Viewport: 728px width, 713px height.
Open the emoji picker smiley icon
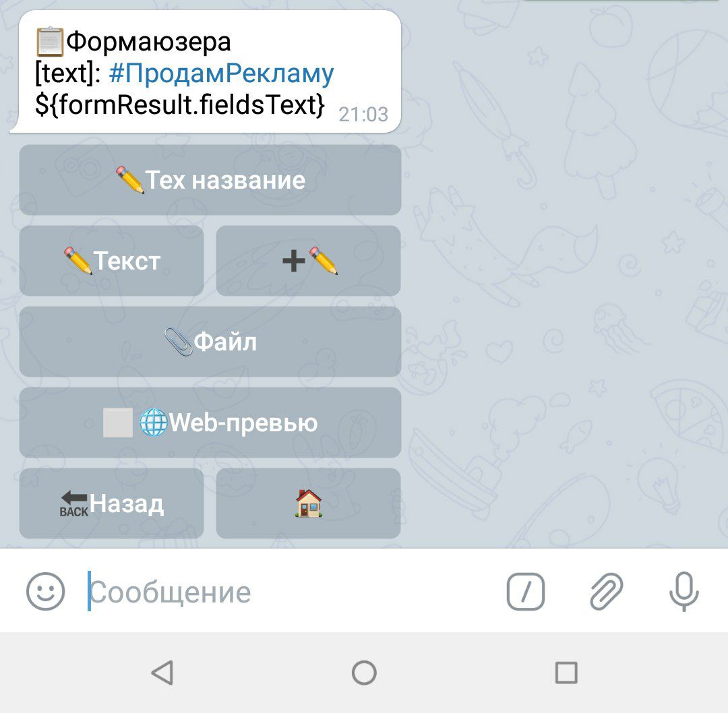point(46,591)
